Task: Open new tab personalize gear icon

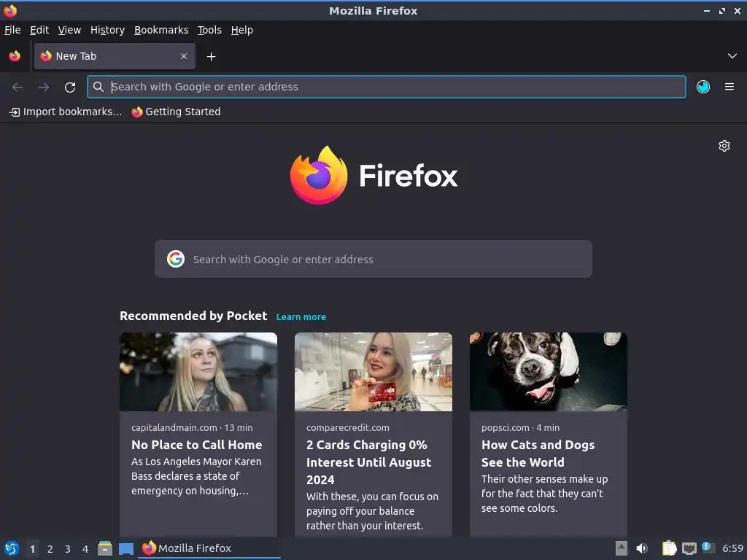Action: pos(724,146)
